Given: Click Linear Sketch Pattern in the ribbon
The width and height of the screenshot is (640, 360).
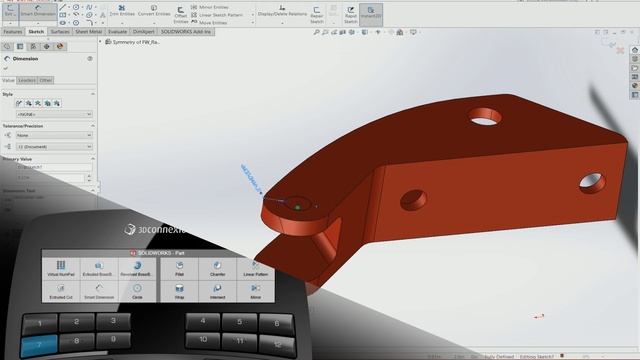Looking at the screenshot, I should (x=217, y=15).
